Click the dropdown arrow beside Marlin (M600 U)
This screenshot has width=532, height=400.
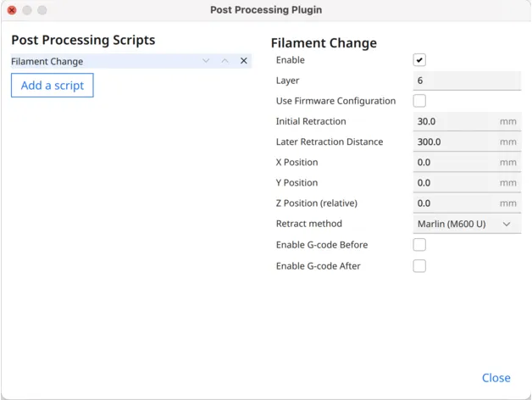(507, 225)
